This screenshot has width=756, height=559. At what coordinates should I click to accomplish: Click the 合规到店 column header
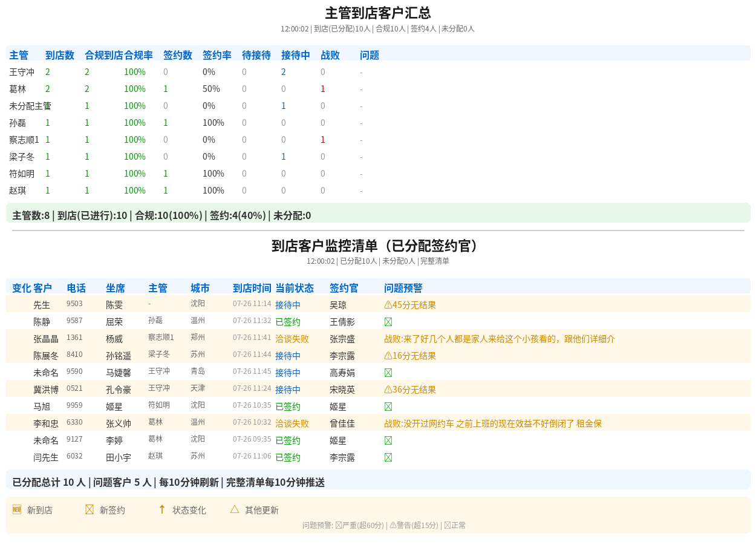(104, 55)
